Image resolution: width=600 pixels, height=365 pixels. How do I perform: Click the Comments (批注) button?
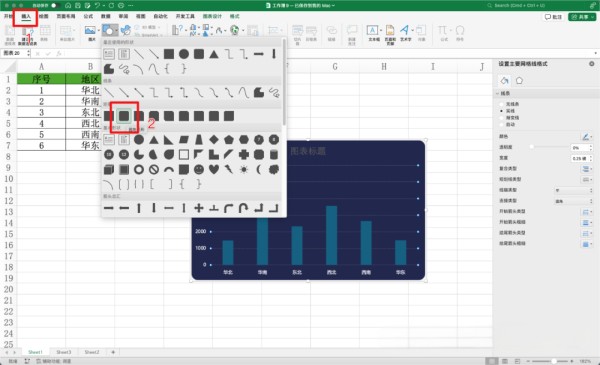(x=553, y=17)
